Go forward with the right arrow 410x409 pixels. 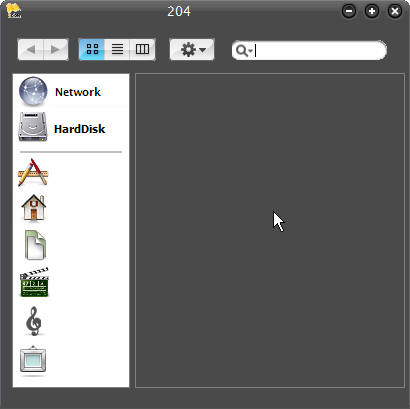point(56,50)
